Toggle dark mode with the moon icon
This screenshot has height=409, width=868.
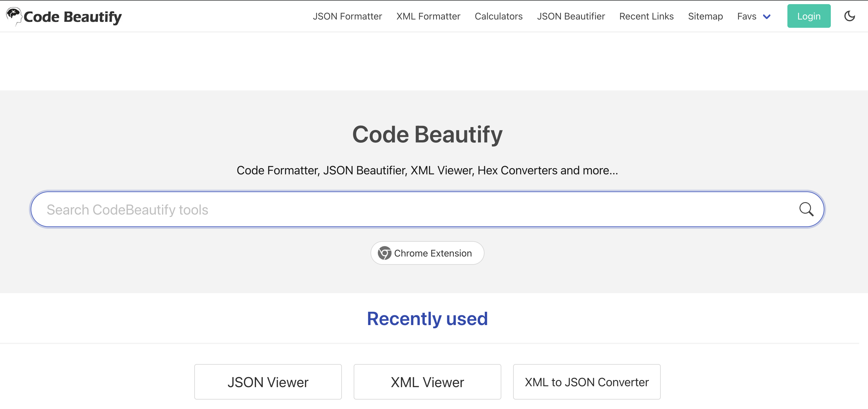point(849,16)
